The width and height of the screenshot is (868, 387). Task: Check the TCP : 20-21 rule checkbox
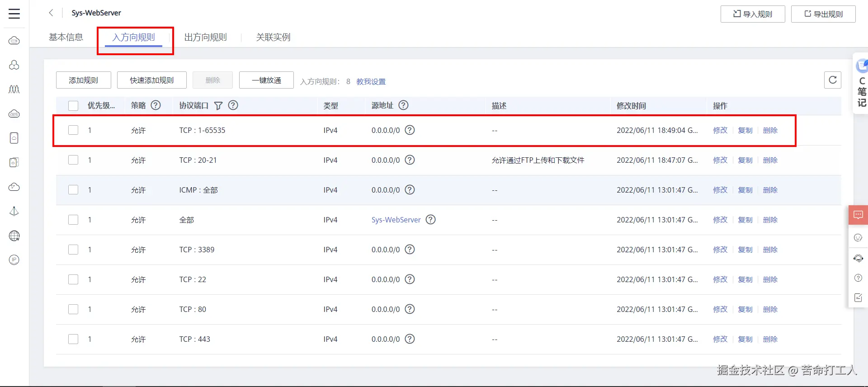pyautogui.click(x=73, y=160)
